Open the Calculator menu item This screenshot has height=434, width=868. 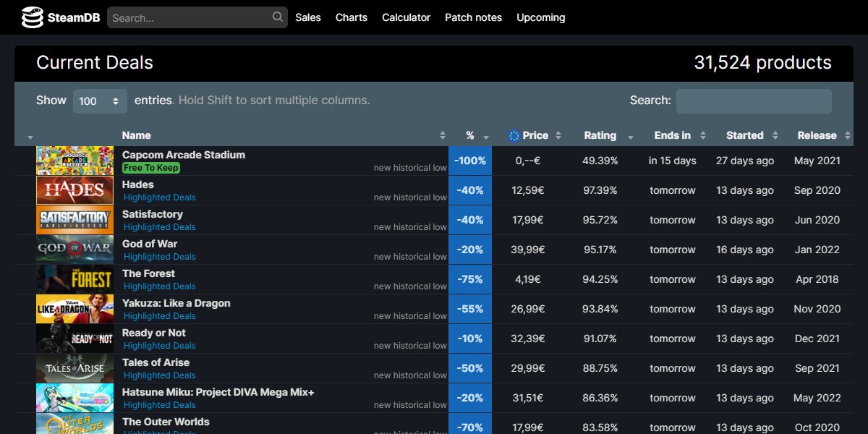(x=407, y=17)
